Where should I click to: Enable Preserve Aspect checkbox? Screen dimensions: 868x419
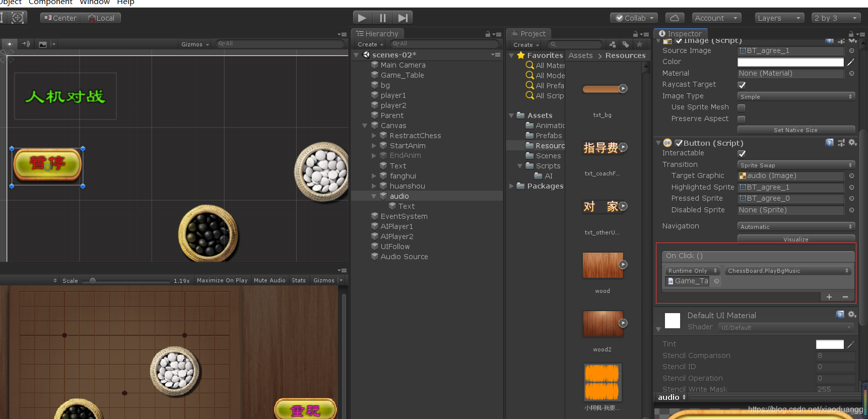742,119
